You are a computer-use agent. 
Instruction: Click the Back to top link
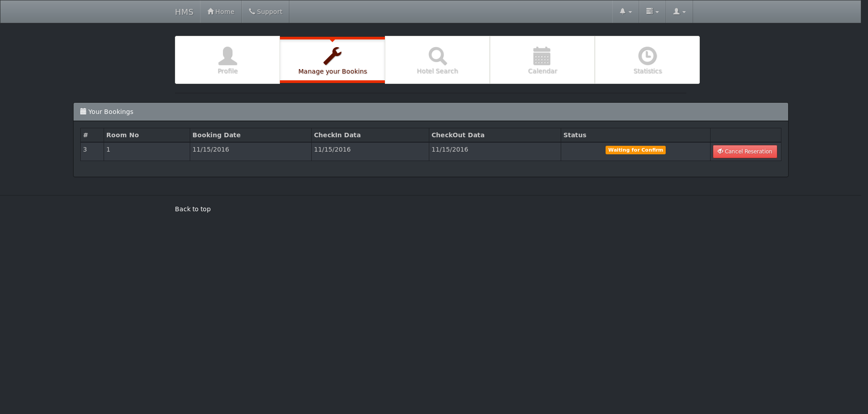point(192,209)
